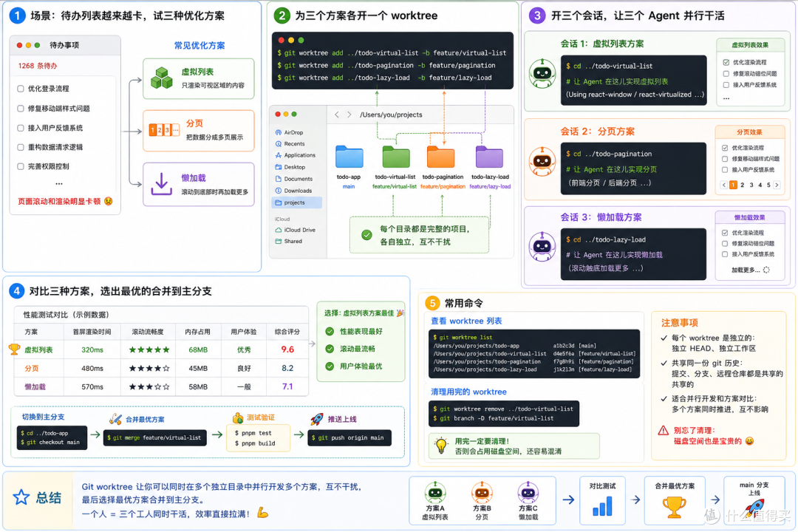Go back using the Finder back chevron
798x532 pixels.
[x=337, y=115]
